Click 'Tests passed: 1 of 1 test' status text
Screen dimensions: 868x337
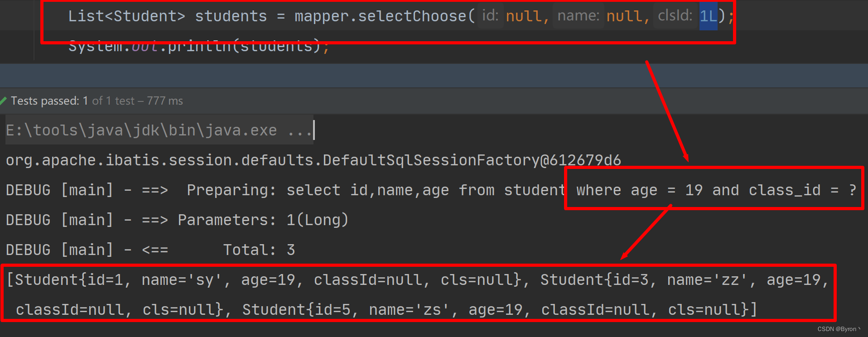(x=73, y=101)
